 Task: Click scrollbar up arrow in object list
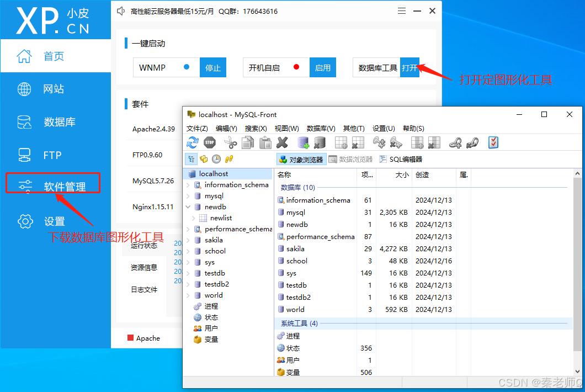577,173
